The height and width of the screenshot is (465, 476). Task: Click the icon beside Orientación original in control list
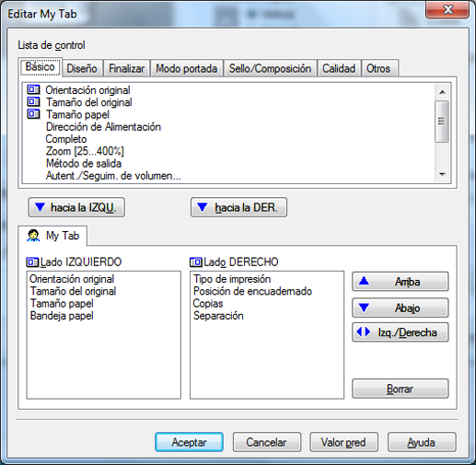[x=33, y=89]
